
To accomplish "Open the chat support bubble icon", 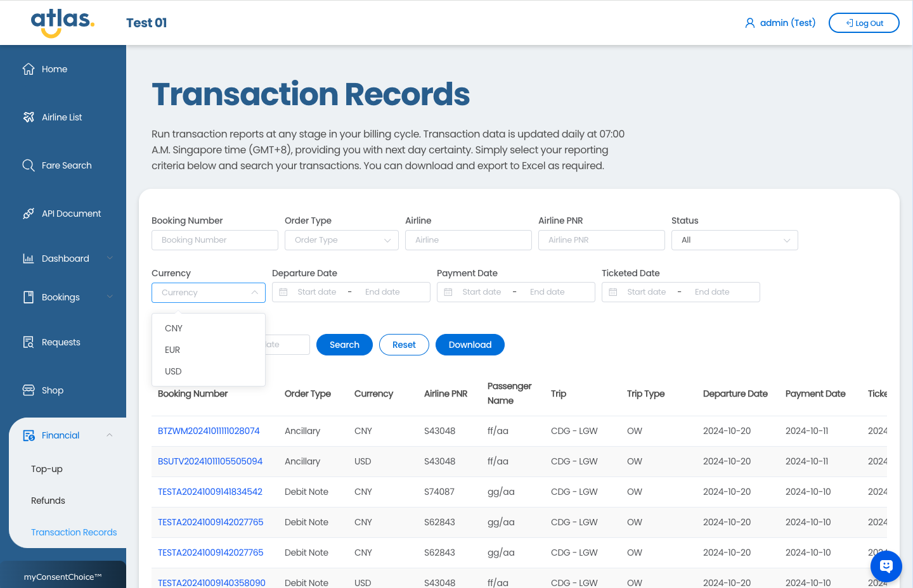I will tap(886, 566).
